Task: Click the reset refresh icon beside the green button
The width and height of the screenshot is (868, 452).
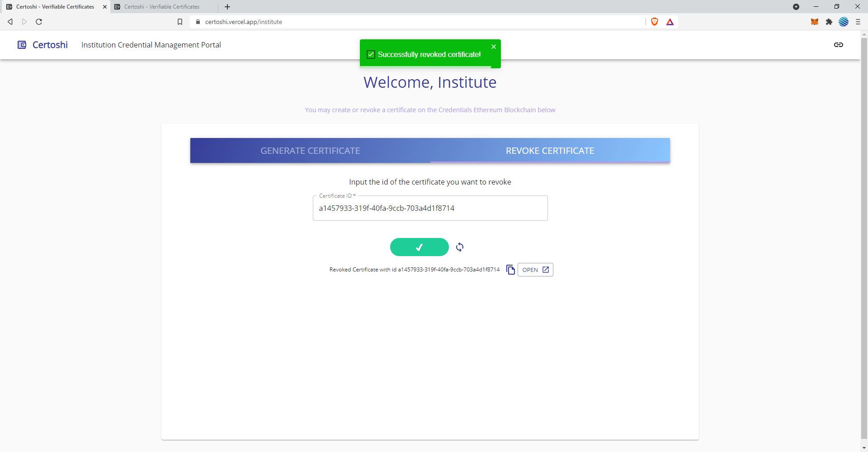Action: pos(460,247)
